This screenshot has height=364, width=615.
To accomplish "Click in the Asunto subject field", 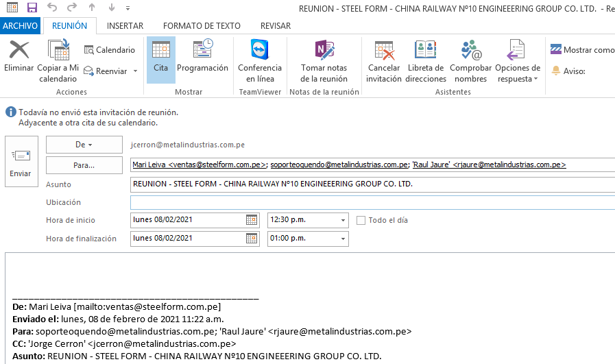I will click(x=372, y=184).
